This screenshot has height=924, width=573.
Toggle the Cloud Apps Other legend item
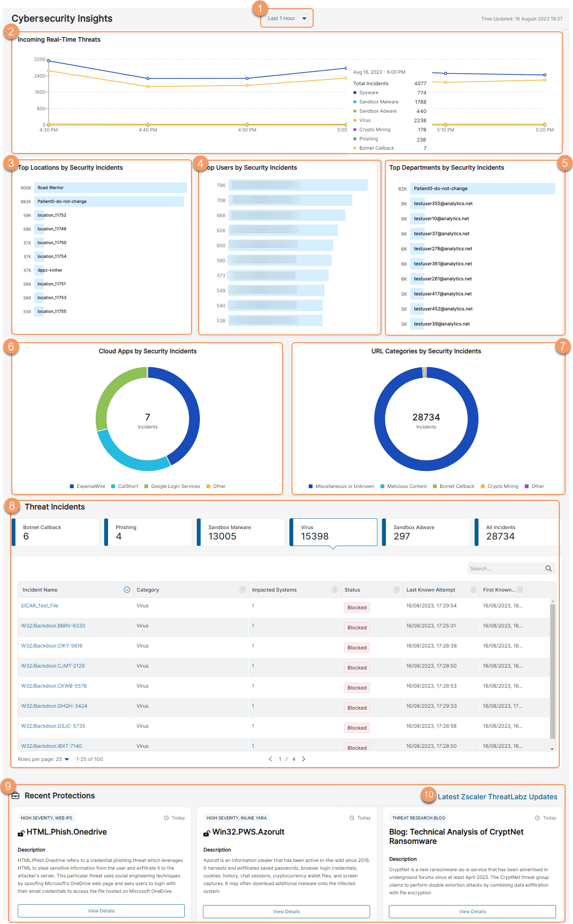coord(216,486)
